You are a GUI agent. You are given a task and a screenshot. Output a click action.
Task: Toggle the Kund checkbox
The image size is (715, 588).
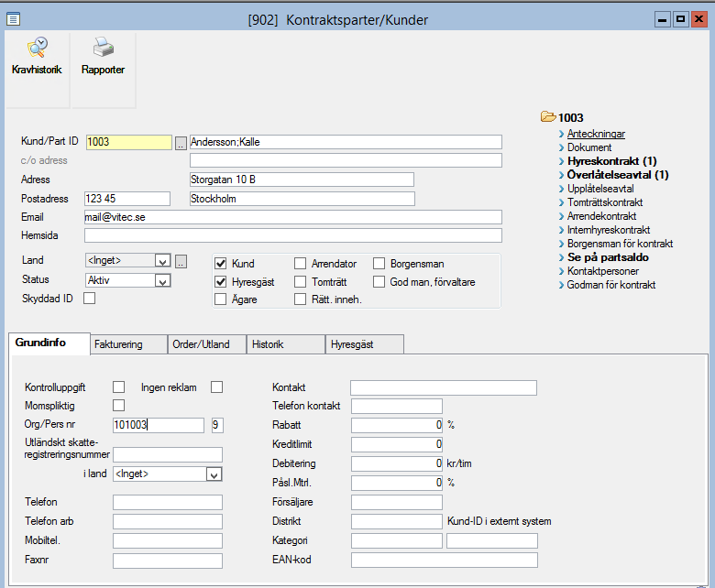(221, 263)
